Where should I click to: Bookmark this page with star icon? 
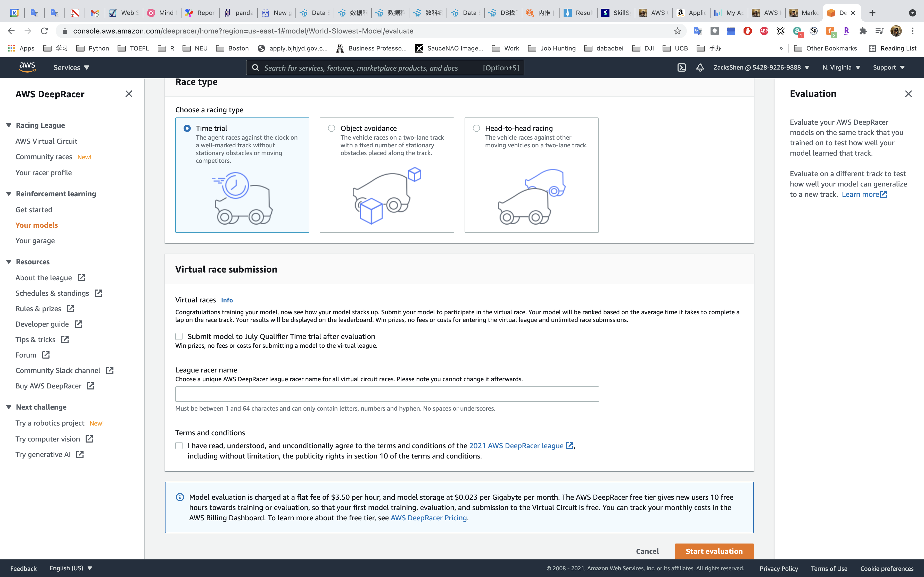point(677,31)
